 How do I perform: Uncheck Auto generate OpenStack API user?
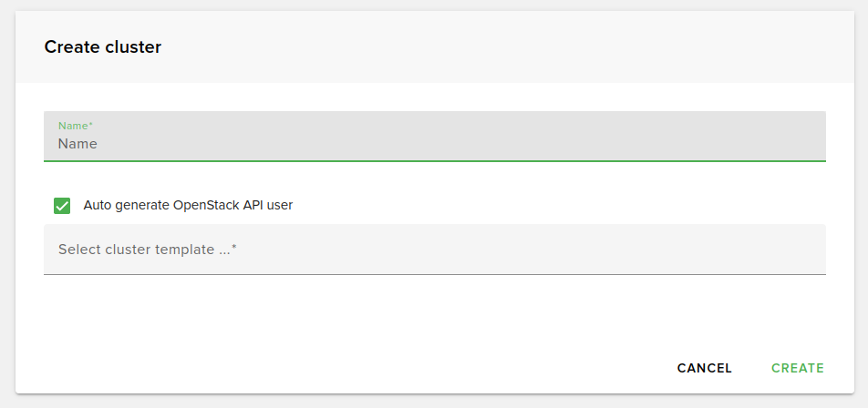coord(62,205)
